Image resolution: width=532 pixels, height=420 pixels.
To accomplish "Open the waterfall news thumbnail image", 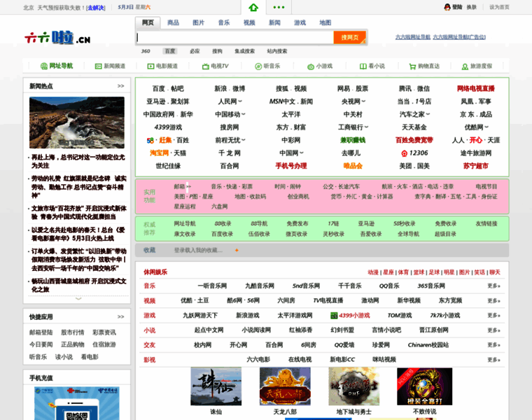I will click(77, 122).
